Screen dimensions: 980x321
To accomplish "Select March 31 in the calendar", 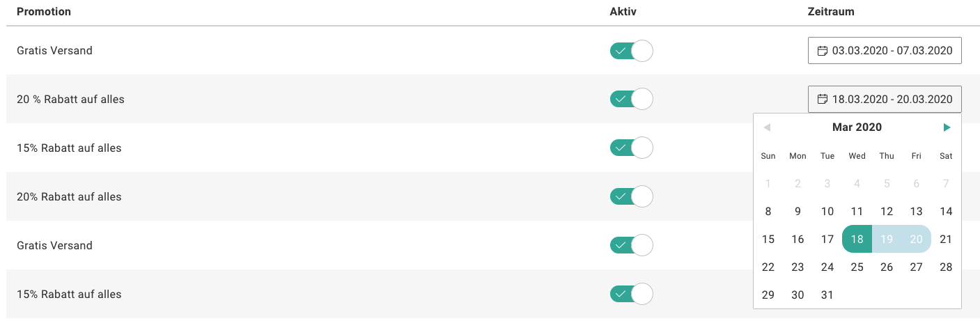I will click(x=827, y=295).
